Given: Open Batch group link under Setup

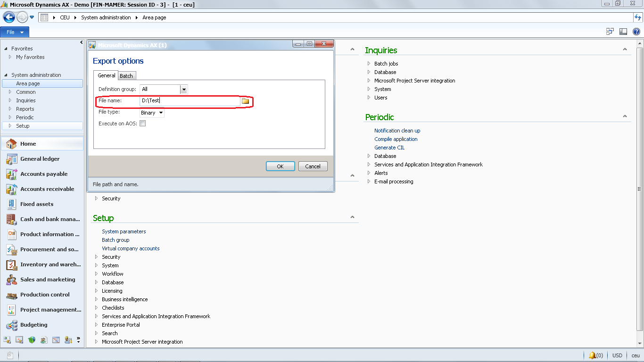Looking at the screenshot, I should point(116,240).
